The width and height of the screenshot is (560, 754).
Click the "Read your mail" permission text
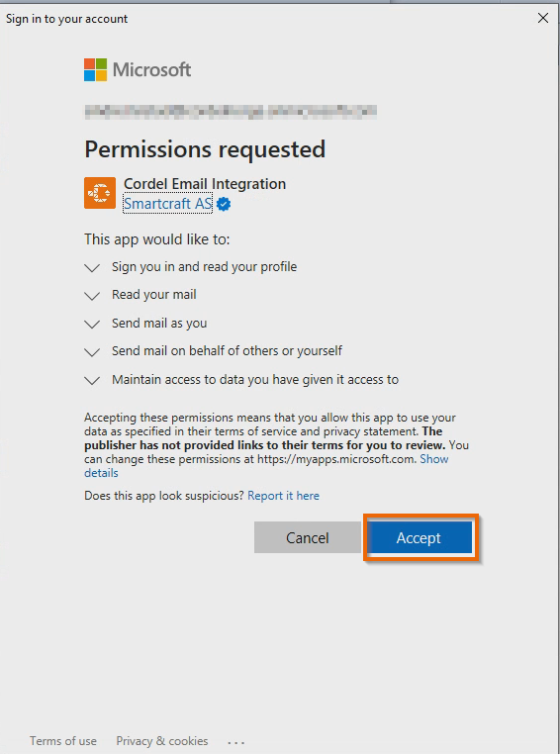[x=153, y=294]
